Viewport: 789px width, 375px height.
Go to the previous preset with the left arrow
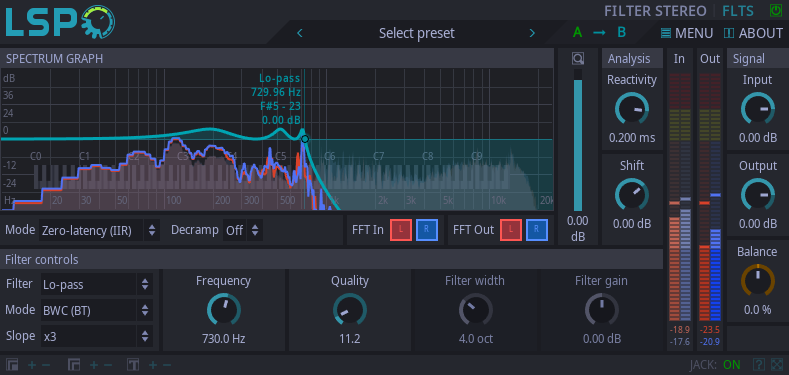[300, 33]
